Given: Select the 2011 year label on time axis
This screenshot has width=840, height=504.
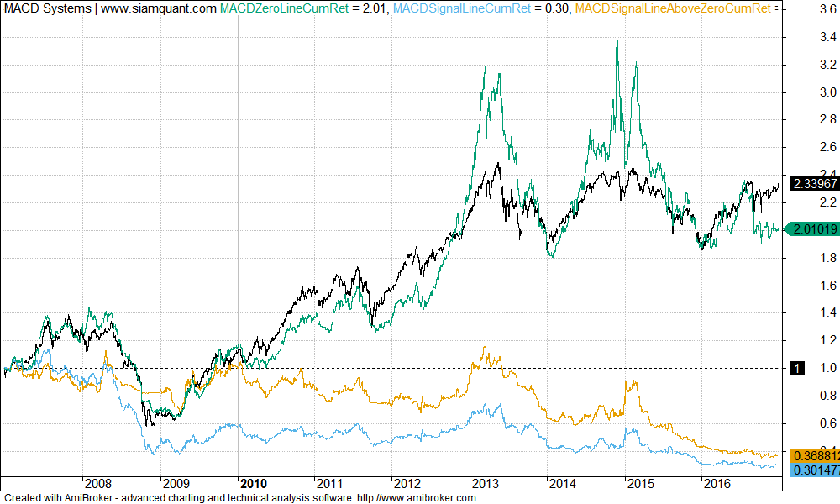Looking at the screenshot, I should coord(328,484).
